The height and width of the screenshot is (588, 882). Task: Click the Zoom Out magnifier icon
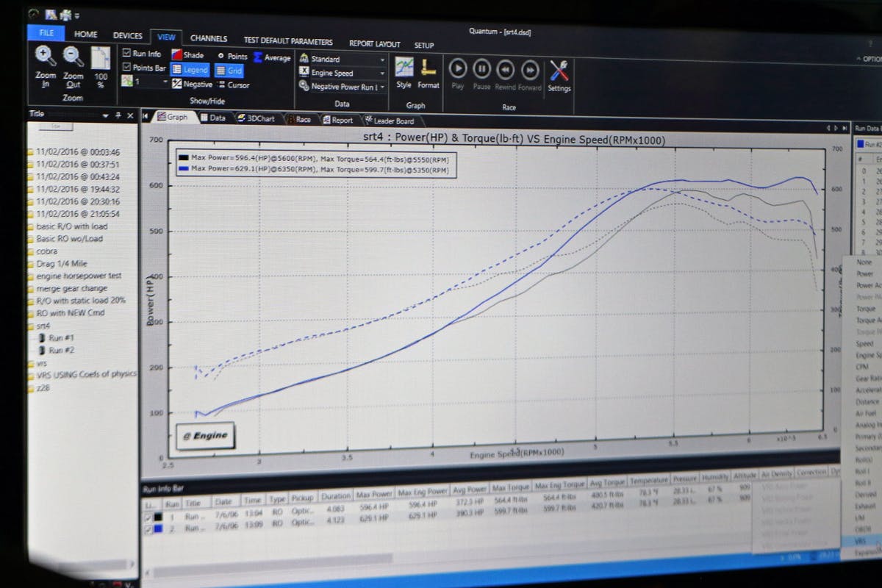coord(73,57)
